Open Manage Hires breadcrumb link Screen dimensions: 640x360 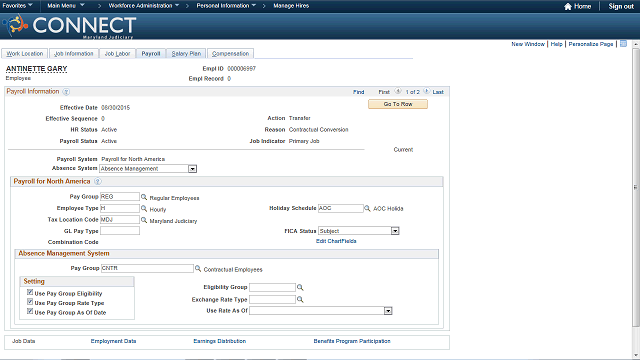tap(291, 6)
